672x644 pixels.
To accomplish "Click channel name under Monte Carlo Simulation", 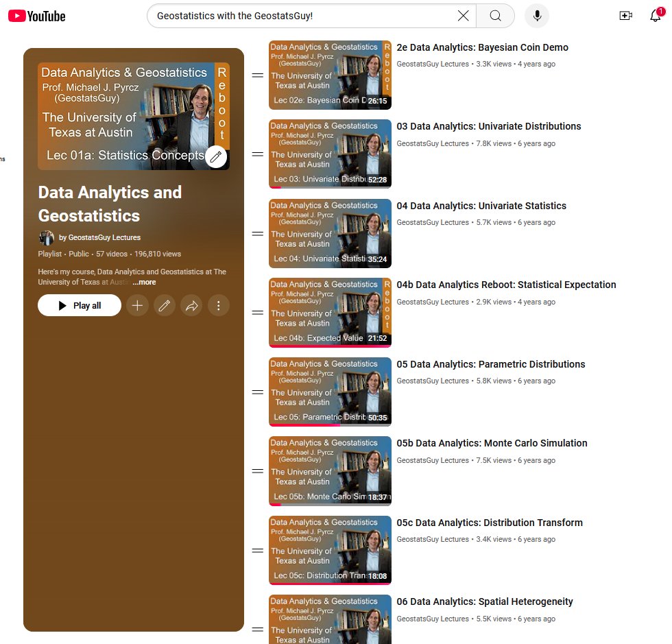I will click(433, 460).
